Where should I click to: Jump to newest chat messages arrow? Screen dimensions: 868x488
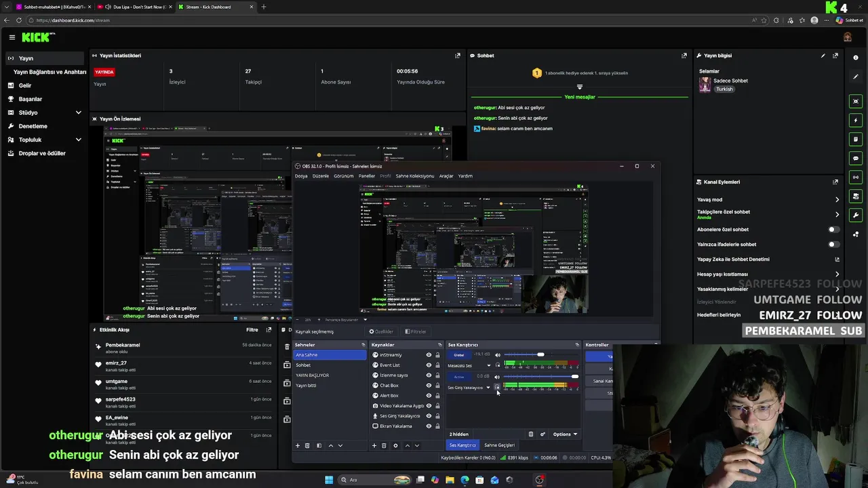[x=579, y=87]
